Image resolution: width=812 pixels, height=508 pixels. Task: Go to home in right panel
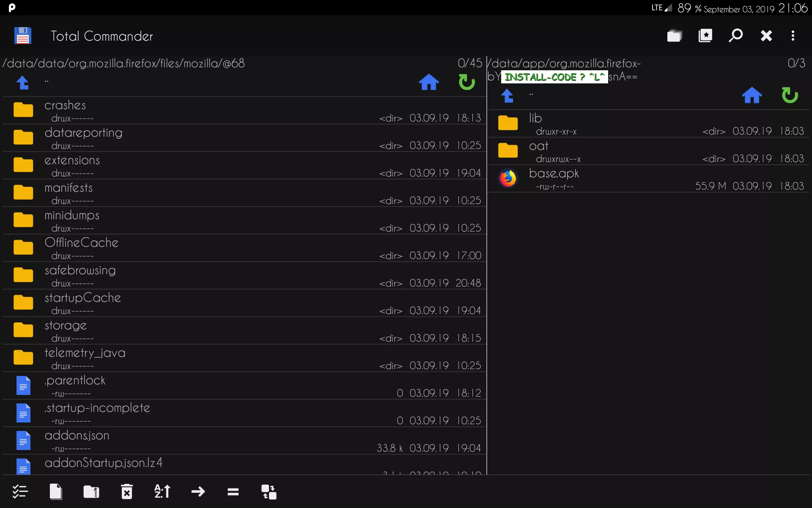[x=752, y=95]
